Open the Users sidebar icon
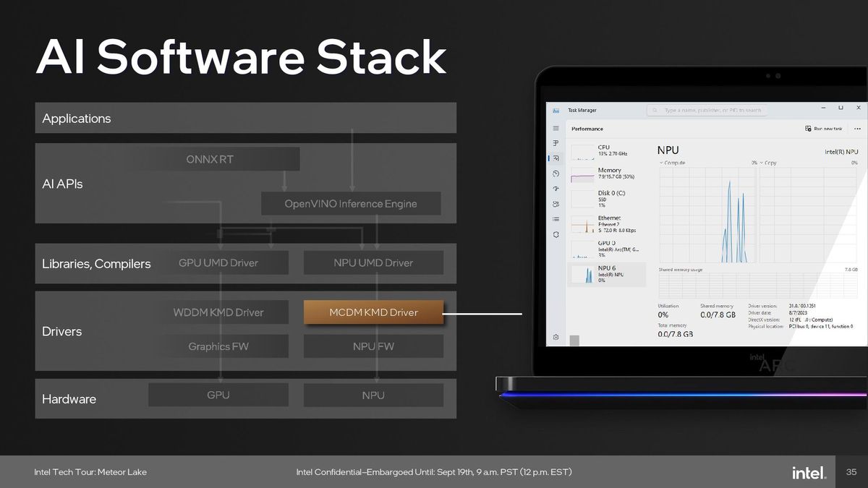The image size is (868, 488). coord(556,204)
